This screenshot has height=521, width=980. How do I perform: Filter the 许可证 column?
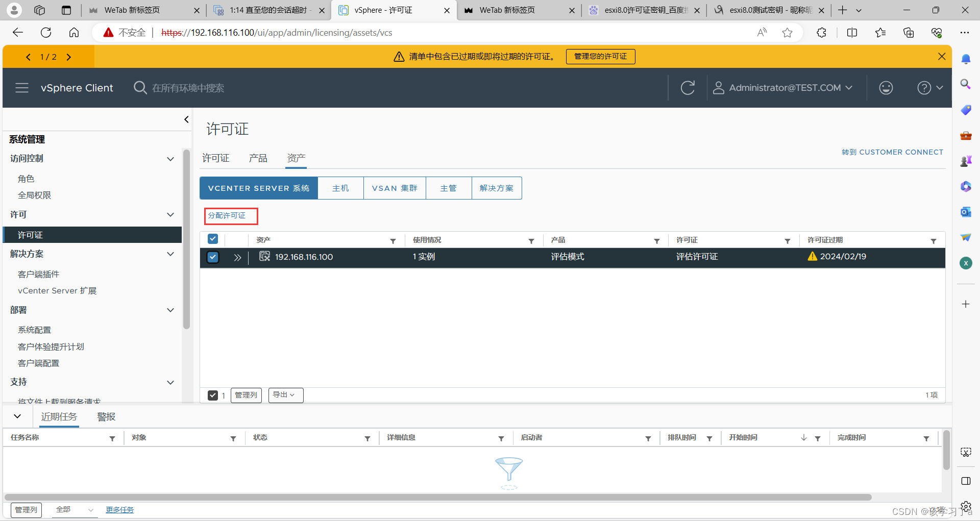point(788,241)
